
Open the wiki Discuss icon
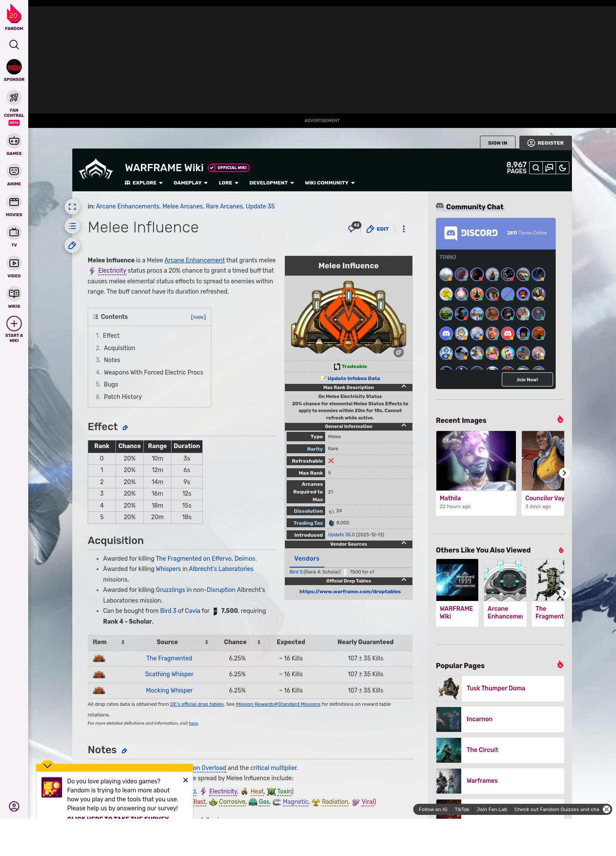click(x=549, y=168)
